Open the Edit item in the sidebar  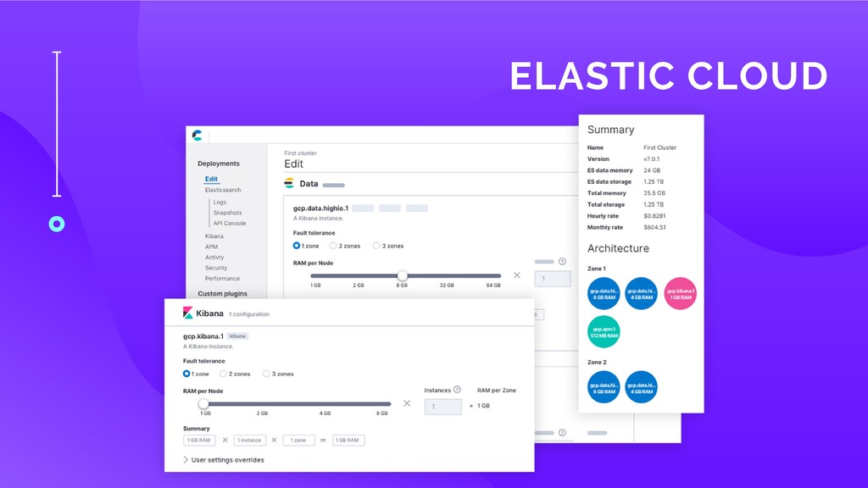(211, 180)
